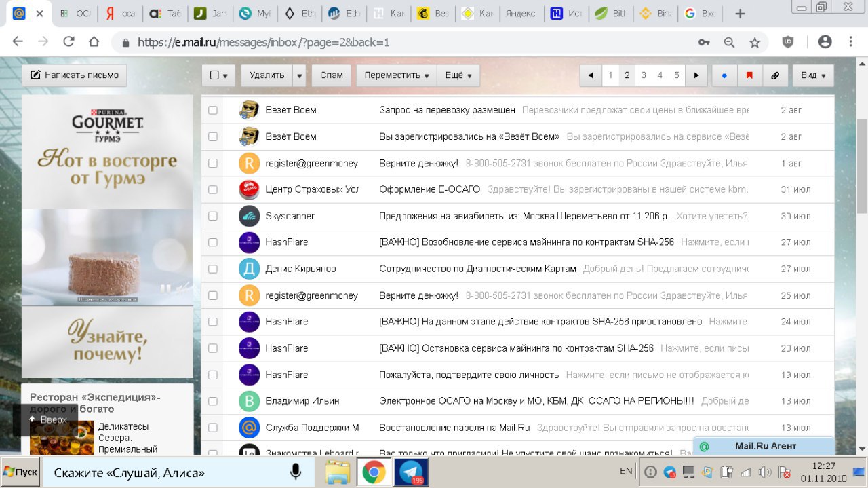Click EN language switcher in taskbar
The image size is (868, 488).
coord(626,471)
